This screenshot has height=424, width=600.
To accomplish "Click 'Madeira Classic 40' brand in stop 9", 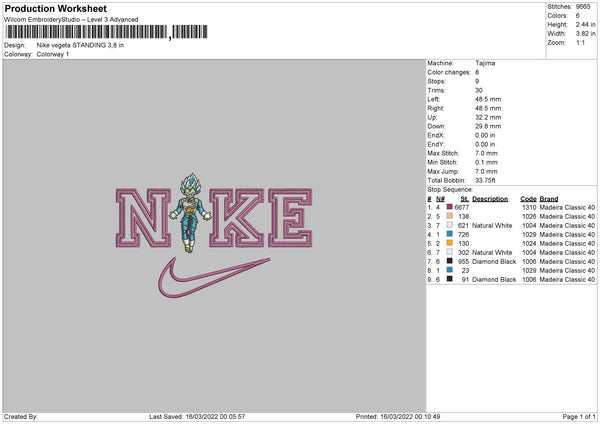I will [567, 279].
